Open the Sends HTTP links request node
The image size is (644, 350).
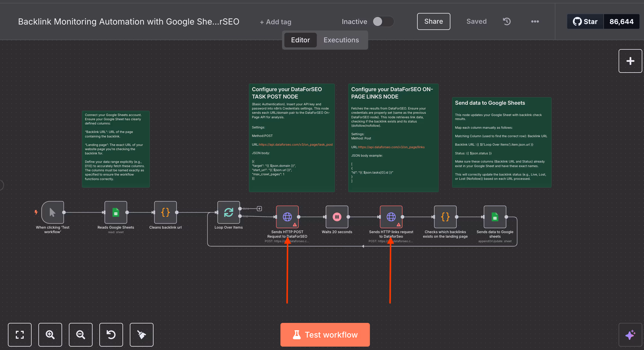[391, 217]
